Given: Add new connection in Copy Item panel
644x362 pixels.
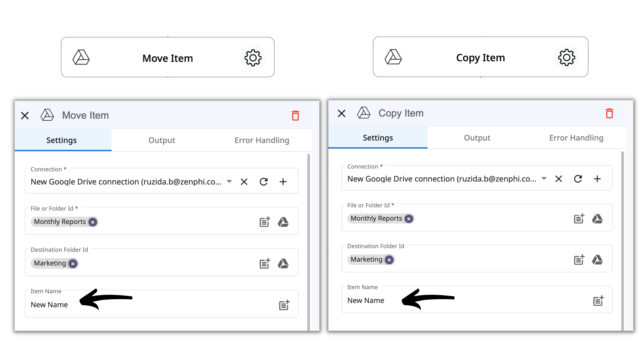Looking at the screenshot, I should 597,179.
